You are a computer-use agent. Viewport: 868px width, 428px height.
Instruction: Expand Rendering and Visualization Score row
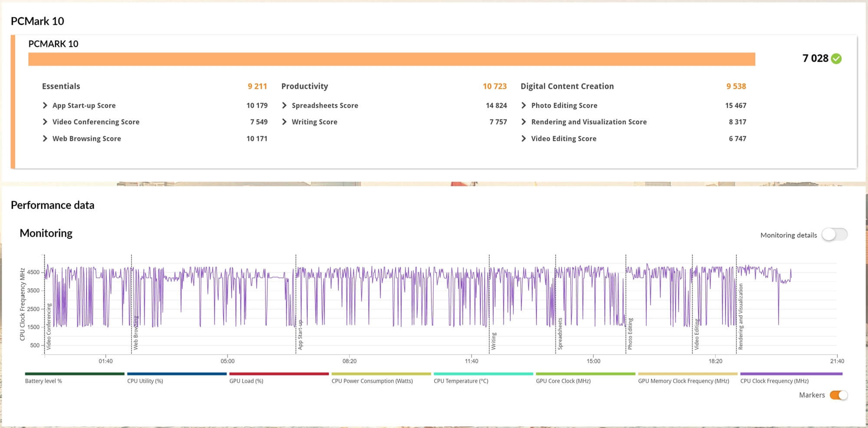523,122
